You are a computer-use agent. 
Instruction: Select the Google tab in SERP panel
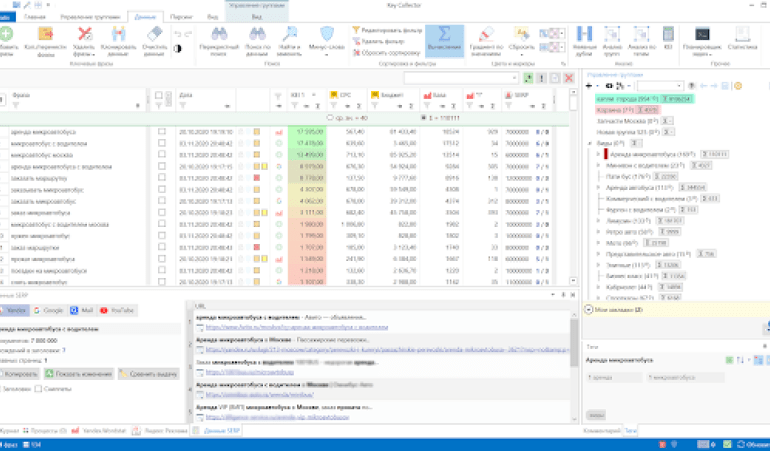[x=49, y=310]
